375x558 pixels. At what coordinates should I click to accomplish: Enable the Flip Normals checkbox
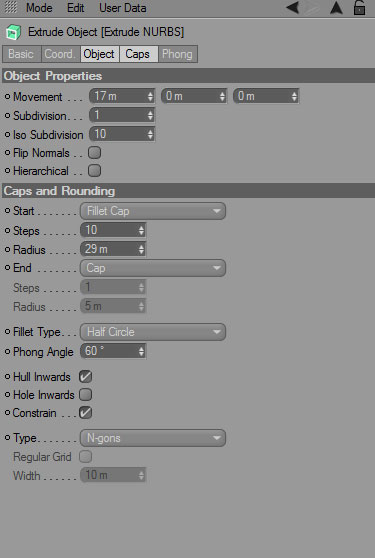(x=94, y=153)
